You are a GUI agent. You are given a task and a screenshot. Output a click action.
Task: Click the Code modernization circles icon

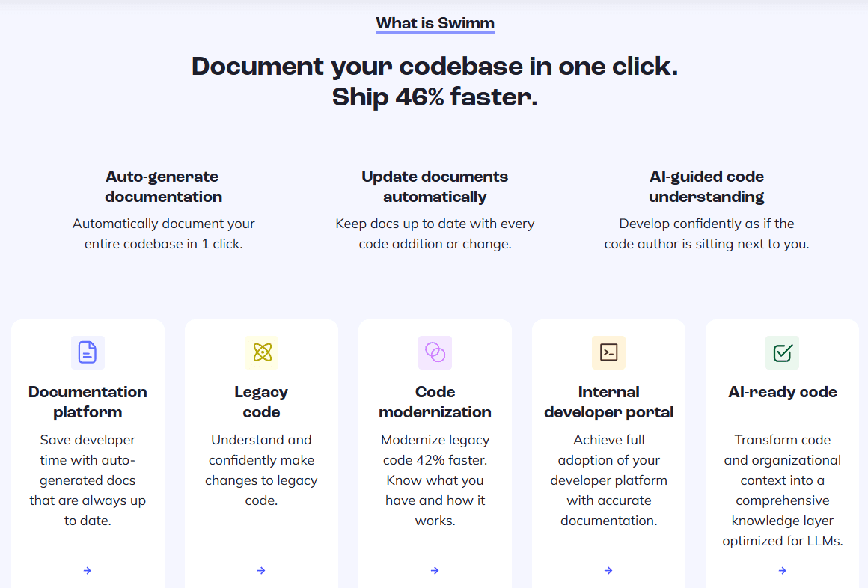click(435, 352)
